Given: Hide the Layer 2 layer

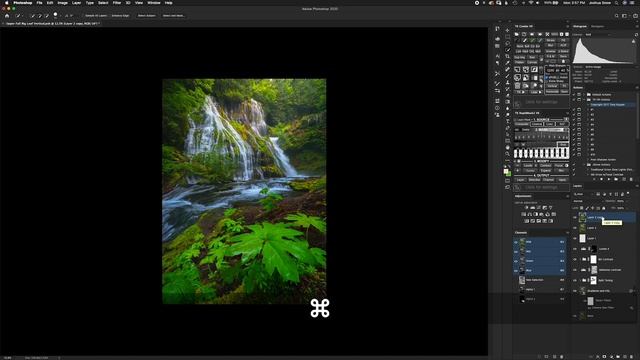Looking at the screenshot, I should point(575,228).
